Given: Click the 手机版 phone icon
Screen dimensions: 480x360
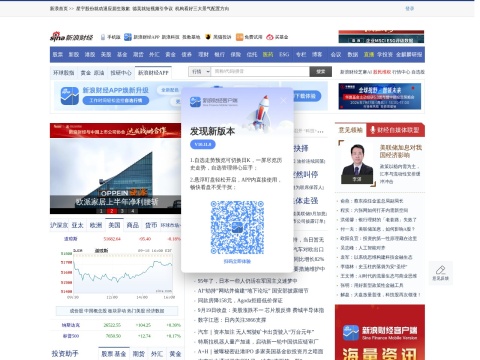Looking at the screenshot, I should 103,37.
